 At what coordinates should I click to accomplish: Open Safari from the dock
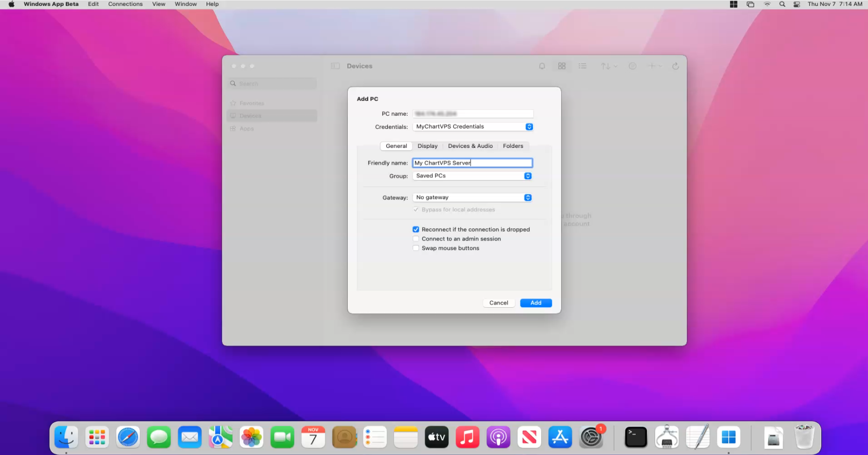click(128, 437)
